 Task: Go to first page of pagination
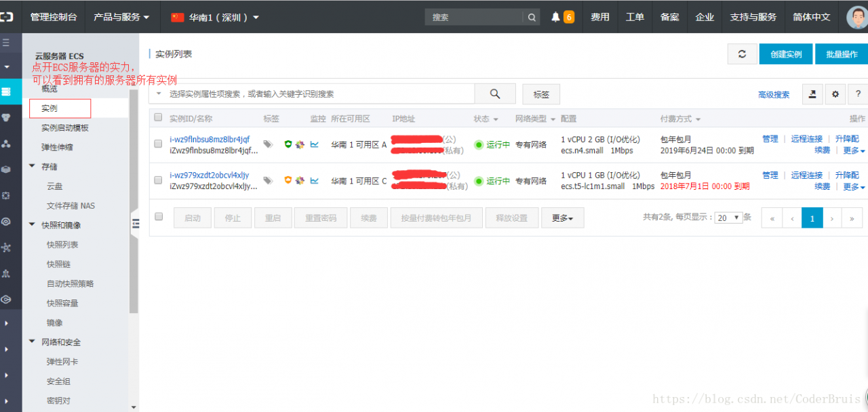(x=772, y=218)
